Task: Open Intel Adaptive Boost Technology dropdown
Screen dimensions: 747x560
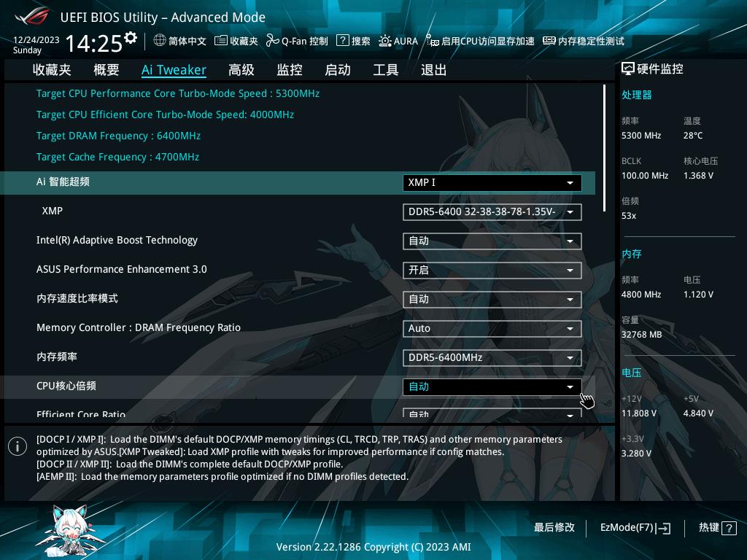Action: tap(492, 241)
